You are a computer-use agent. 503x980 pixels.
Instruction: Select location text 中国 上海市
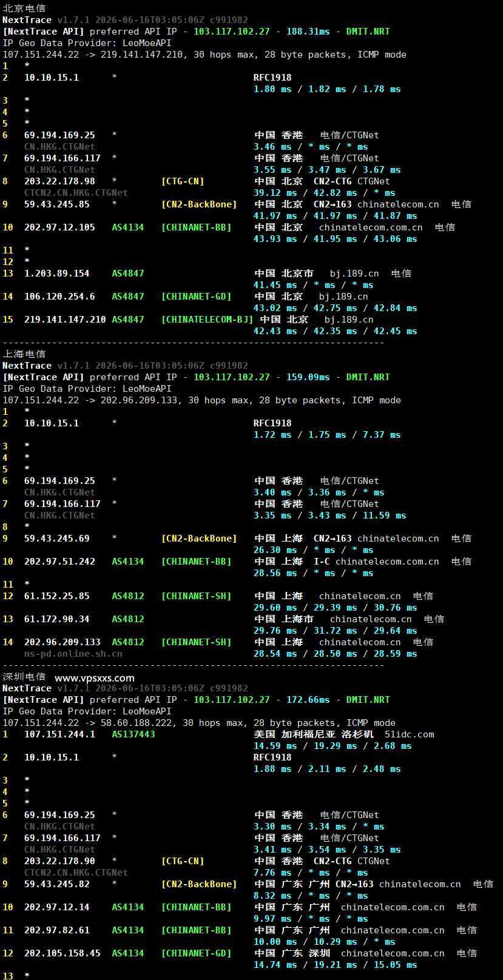(284, 619)
